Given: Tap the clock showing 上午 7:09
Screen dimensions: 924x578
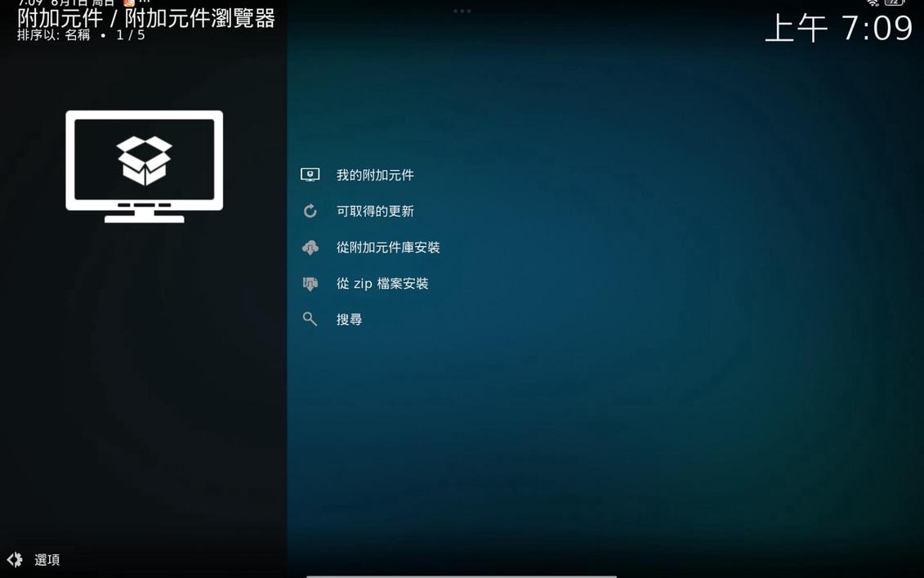Looking at the screenshot, I should [839, 29].
